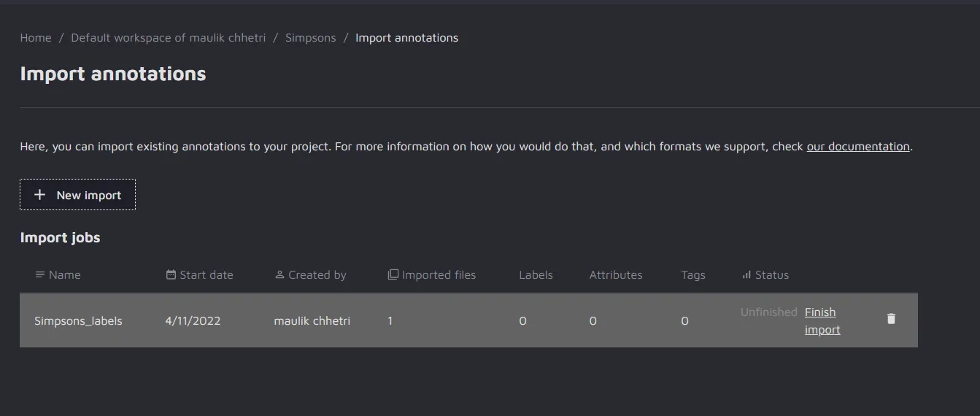Viewport: 980px width, 416px height.
Task: Navigate to Simpsons project breadcrumb
Action: click(310, 38)
